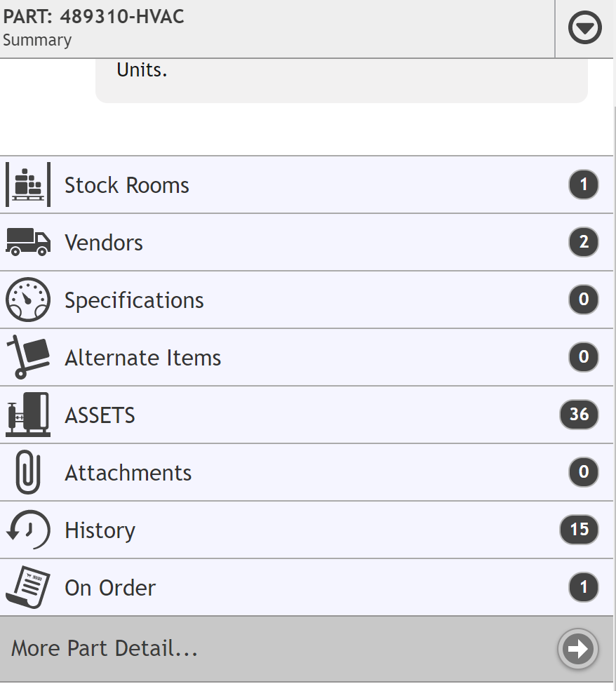This screenshot has width=616, height=691.
Task: Click the Alternate Items hand cart icon
Action: [x=28, y=357]
